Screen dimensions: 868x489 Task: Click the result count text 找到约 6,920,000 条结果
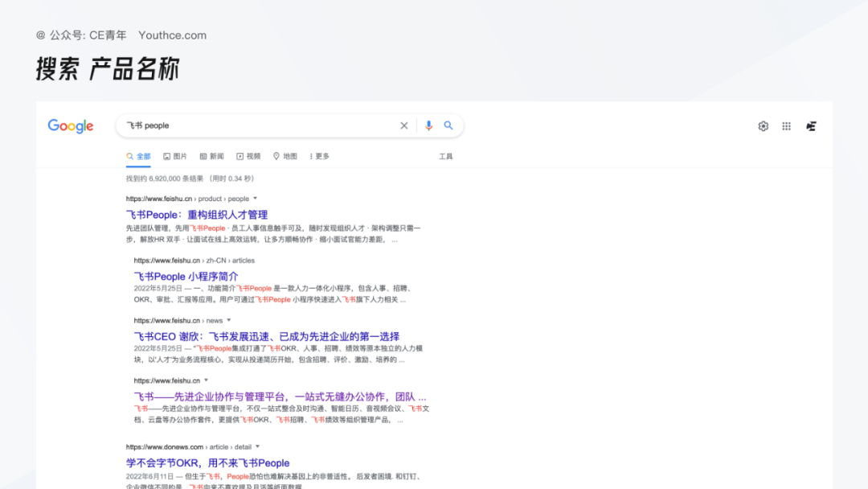[x=165, y=179]
